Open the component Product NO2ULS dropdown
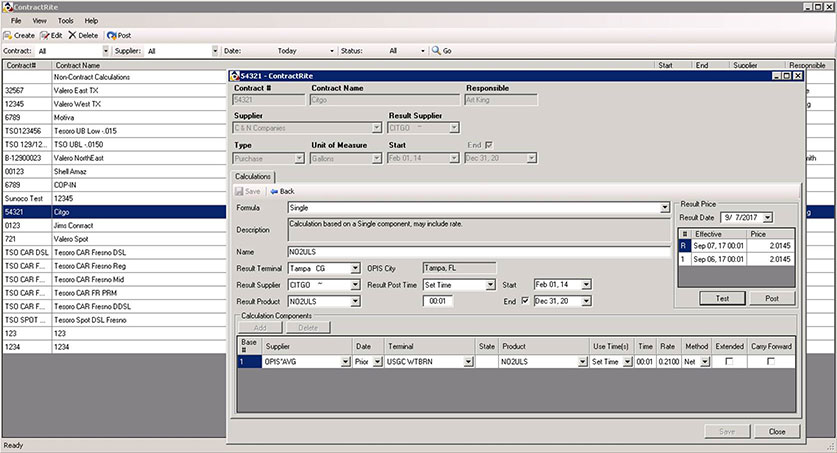 coord(582,362)
